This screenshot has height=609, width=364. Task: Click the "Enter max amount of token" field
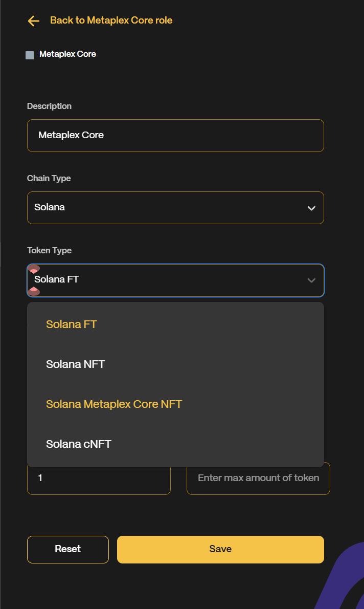pos(258,478)
